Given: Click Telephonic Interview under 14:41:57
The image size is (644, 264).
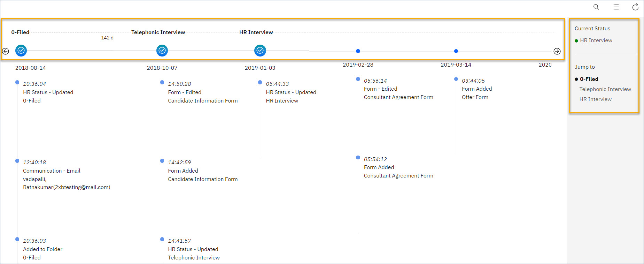Looking at the screenshot, I should click(194, 258).
